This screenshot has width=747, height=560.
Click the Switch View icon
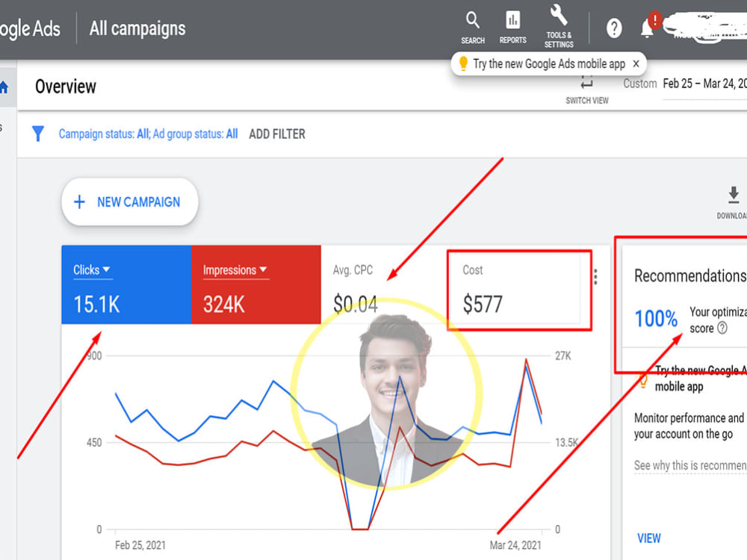[587, 84]
